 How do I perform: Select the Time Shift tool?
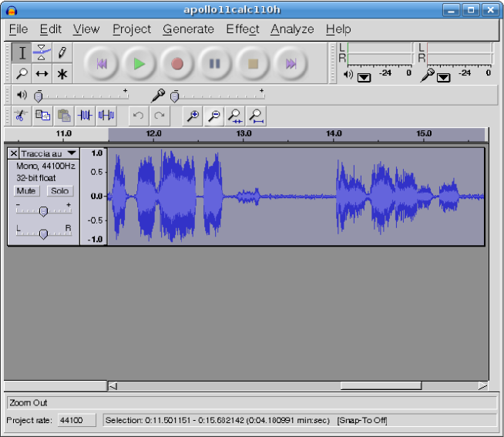click(42, 74)
